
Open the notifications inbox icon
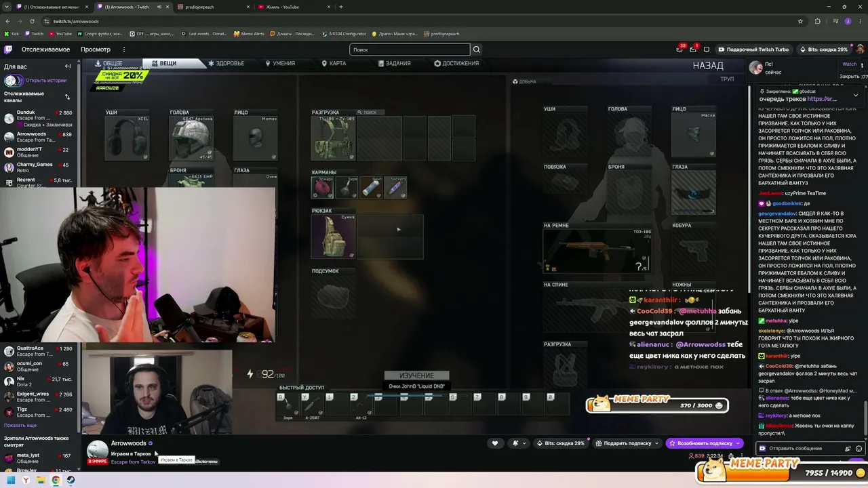(693, 49)
